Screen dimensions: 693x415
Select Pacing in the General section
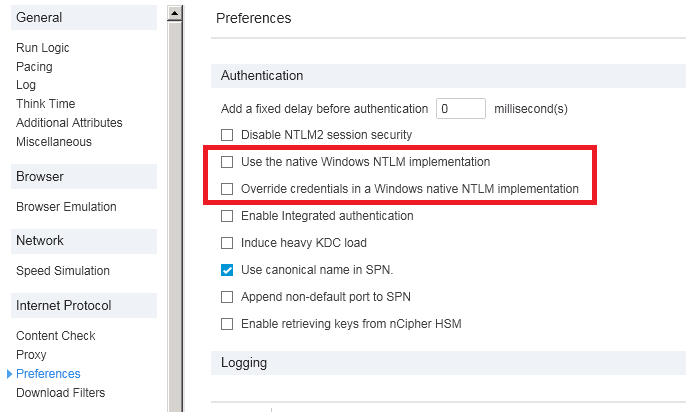(35, 67)
